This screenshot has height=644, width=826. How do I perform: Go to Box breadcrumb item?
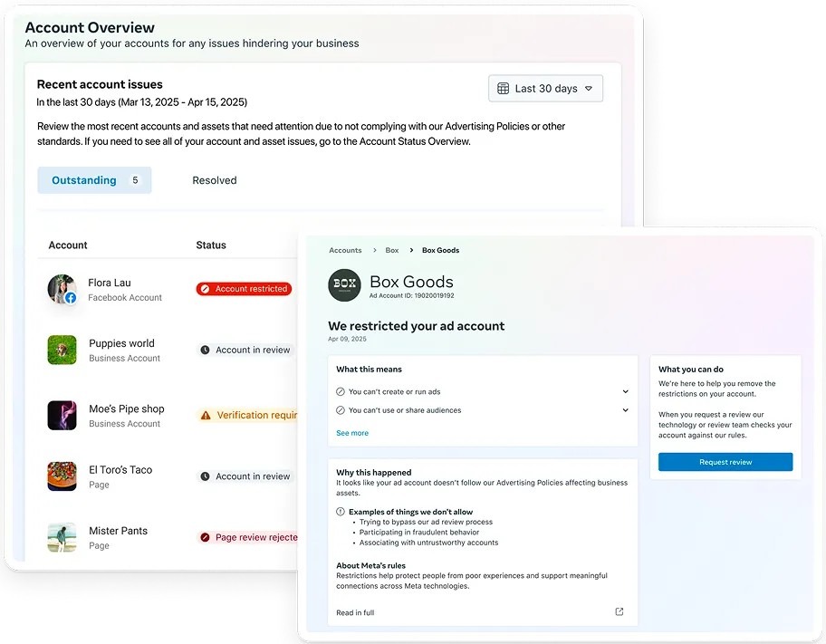pyautogui.click(x=392, y=250)
